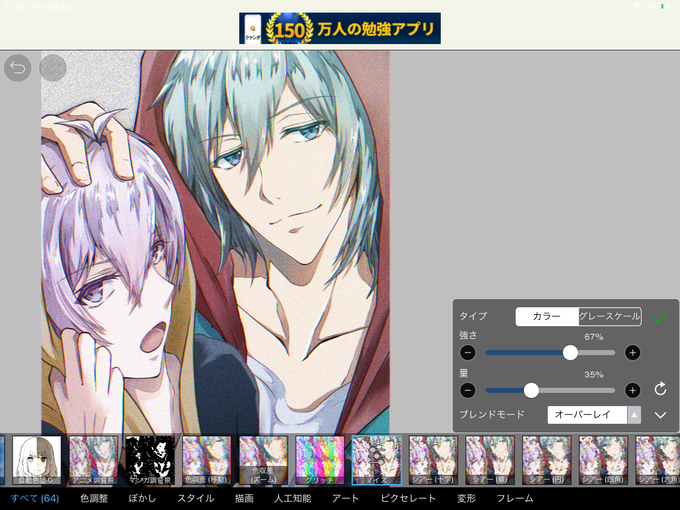The width and height of the screenshot is (680, 510).
Task: Choose the シアー (十字) filter thumbnail
Action: 433,460
